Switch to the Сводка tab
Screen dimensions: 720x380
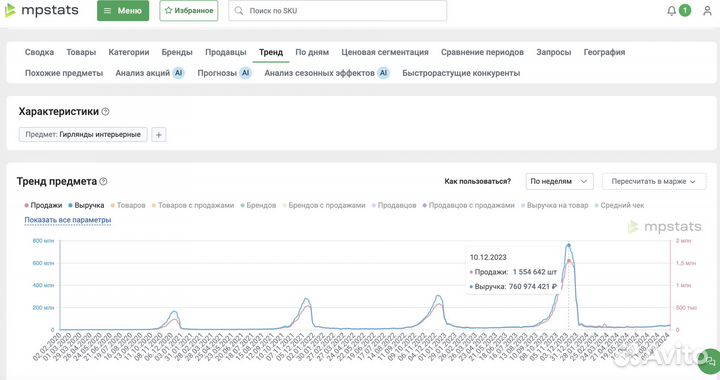(x=39, y=52)
